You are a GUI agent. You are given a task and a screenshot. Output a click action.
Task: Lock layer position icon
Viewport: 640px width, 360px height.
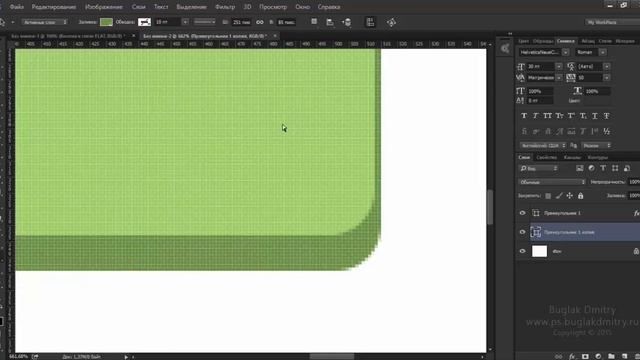click(x=569, y=196)
